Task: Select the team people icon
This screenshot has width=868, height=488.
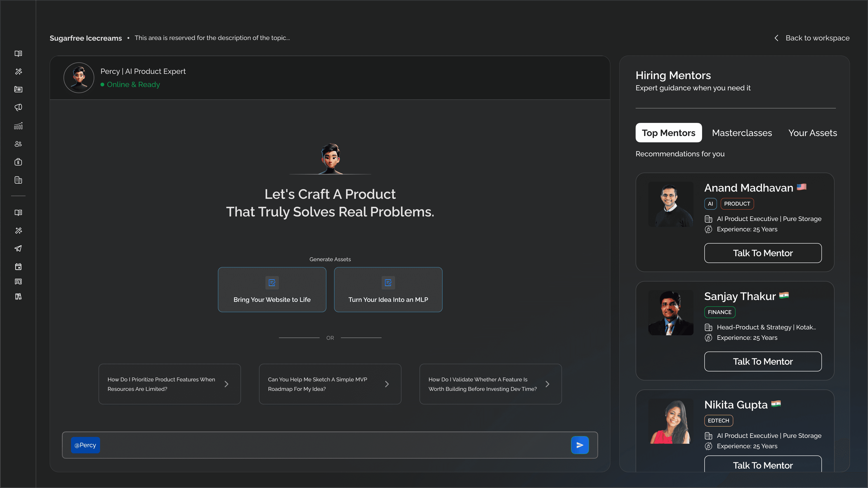Action: tap(18, 144)
